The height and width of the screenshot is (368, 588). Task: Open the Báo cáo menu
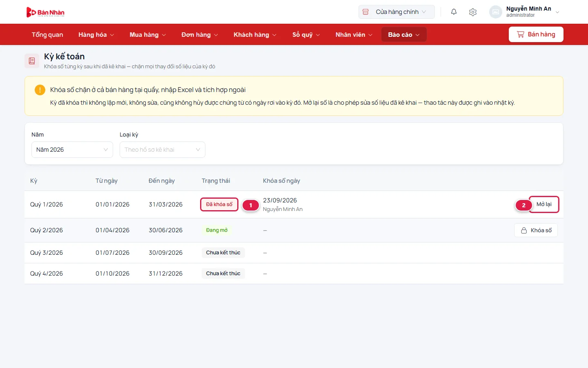click(404, 35)
